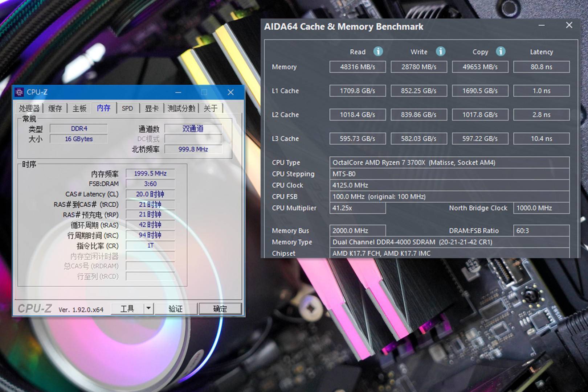Click the CPU Clock field 4125.0 MHz
The image size is (588, 392).
[449, 185]
